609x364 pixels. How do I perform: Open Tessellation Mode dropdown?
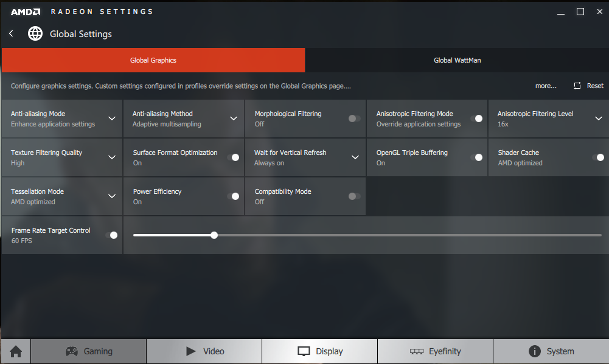click(x=112, y=196)
